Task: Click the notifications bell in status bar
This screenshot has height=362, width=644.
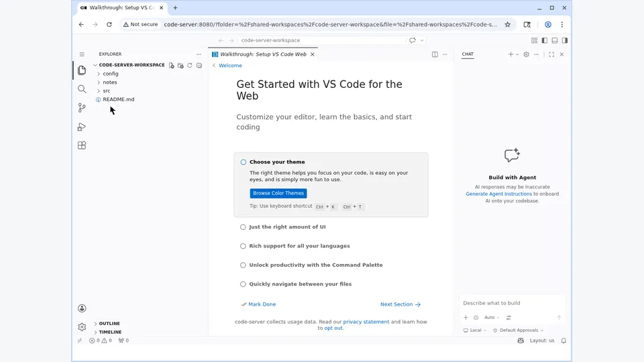Action: (x=563, y=341)
